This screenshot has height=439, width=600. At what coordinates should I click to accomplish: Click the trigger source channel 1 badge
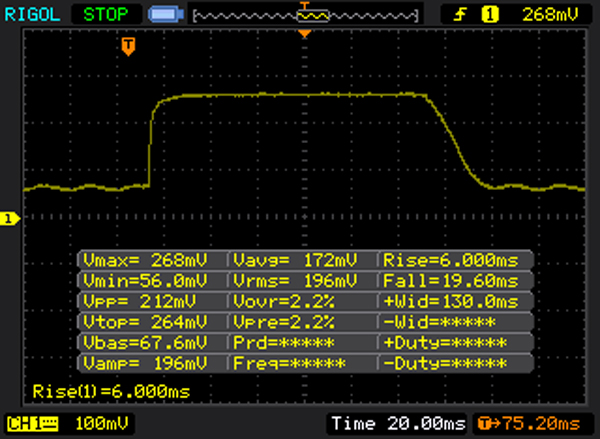click(x=490, y=14)
